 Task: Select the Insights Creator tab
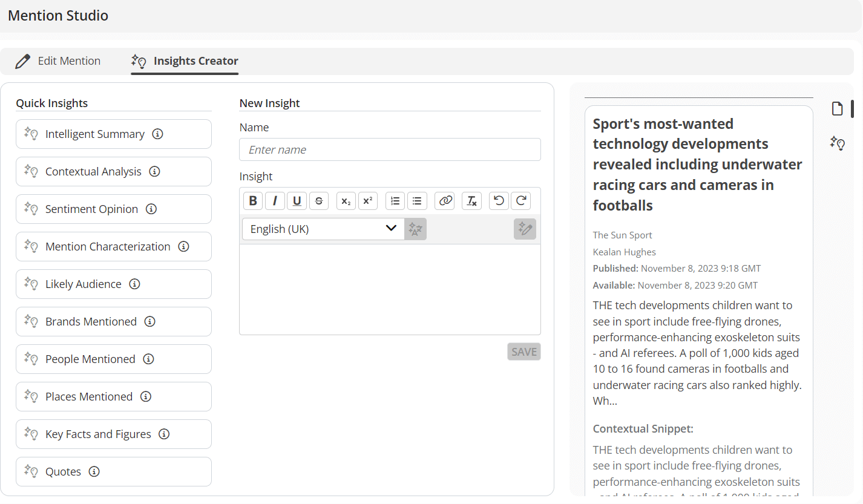[185, 61]
